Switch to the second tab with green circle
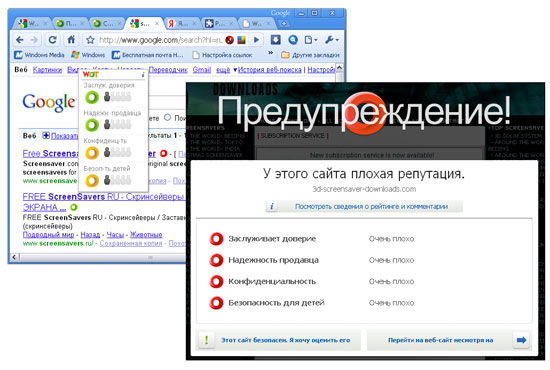The width and height of the screenshot is (550, 370). pos(70,23)
